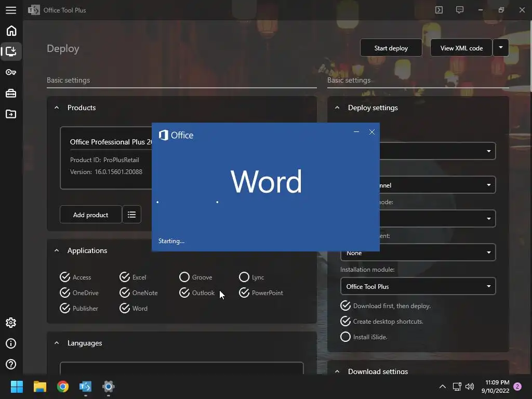The image size is (532, 399).
Task: Open the product list options button
Action: click(x=131, y=215)
